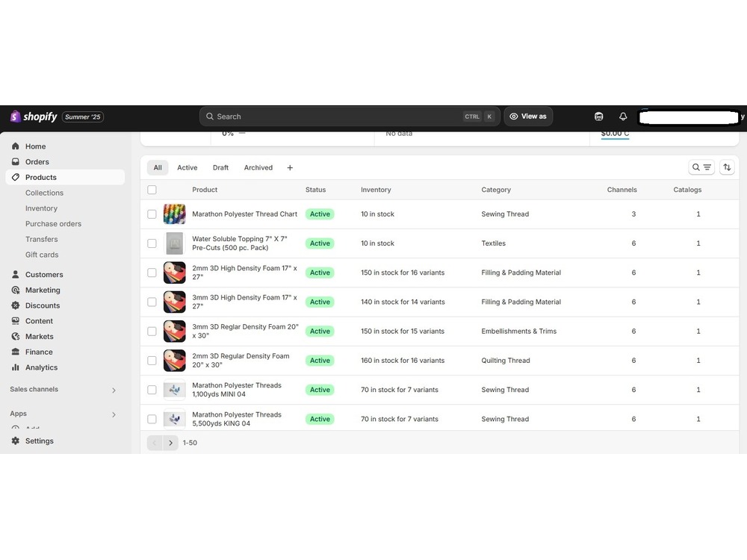This screenshot has width=747, height=560.
Task: Click the eye icon in View as
Action: [x=514, y=116]
